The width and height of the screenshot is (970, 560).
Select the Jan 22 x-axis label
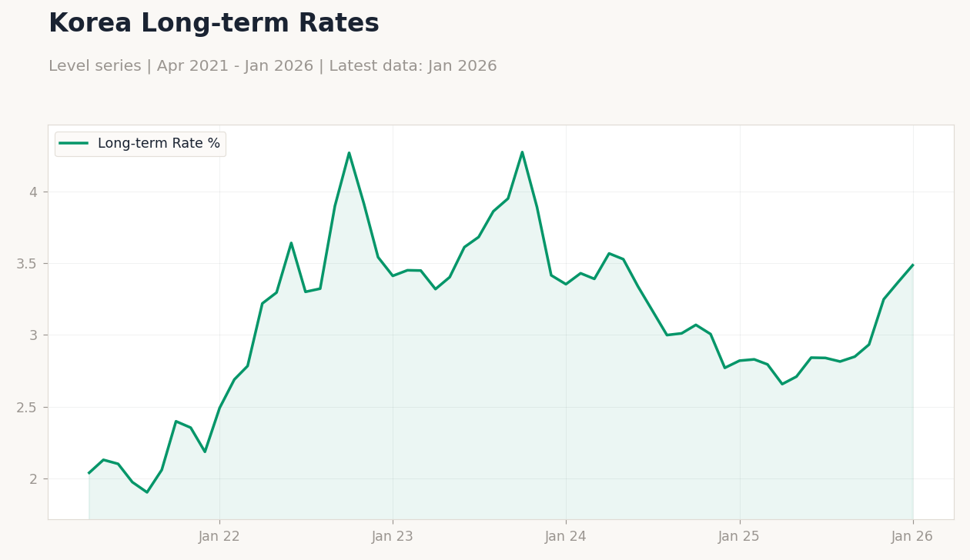point(219,537)
